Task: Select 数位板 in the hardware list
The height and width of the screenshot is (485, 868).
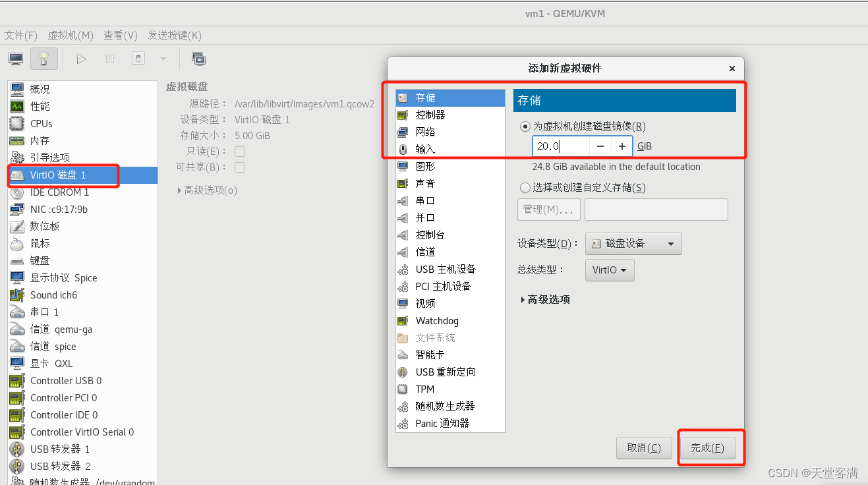Action: pyautogui.click(x=82, y=226)
